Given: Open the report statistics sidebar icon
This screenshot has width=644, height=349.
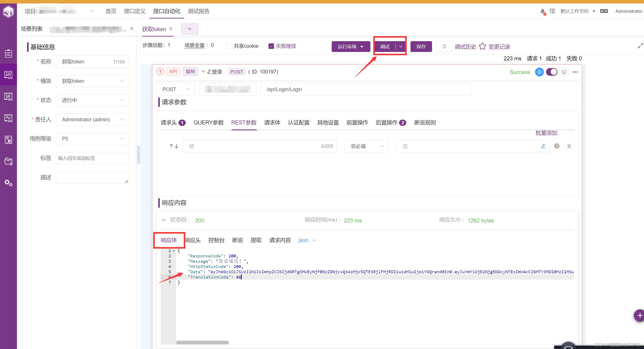Looking at the screenshot, I should (8, 140).
